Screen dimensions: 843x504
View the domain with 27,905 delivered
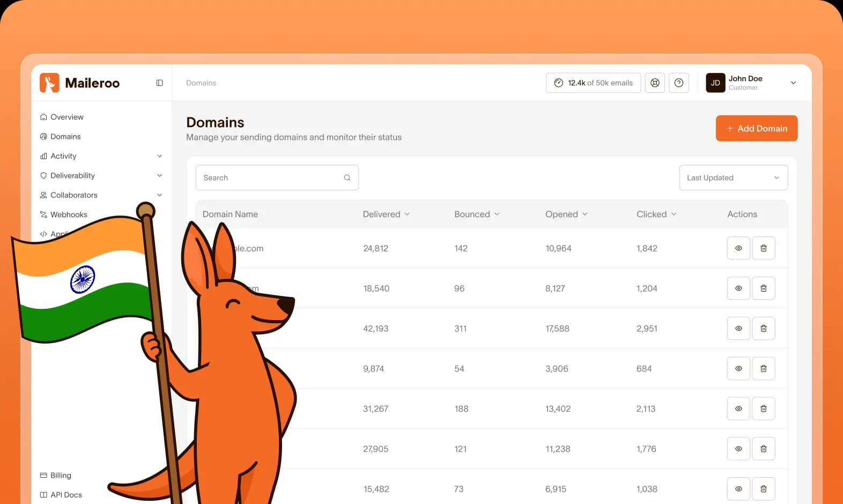[x=738, y=449]
